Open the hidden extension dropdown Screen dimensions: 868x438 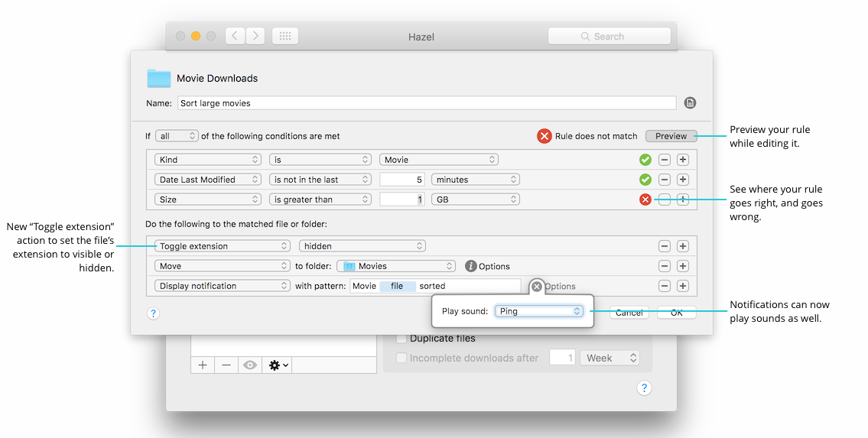362,246
